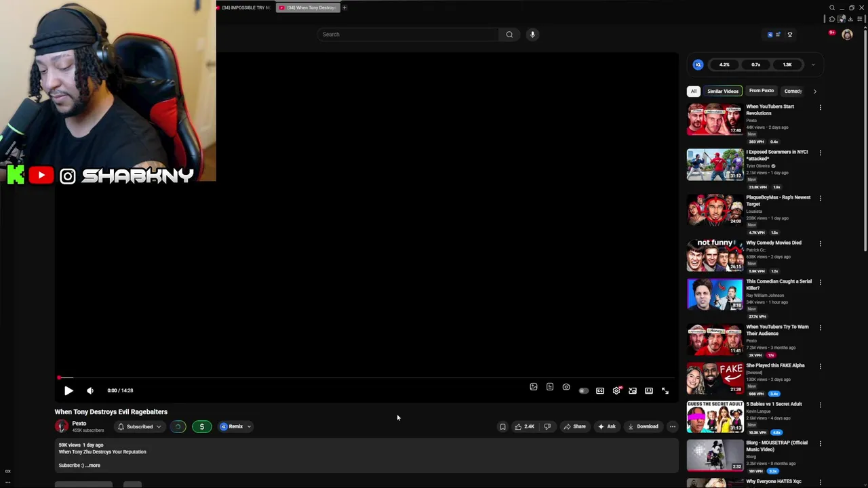Select the From Pexto chip

coord(762,91)
